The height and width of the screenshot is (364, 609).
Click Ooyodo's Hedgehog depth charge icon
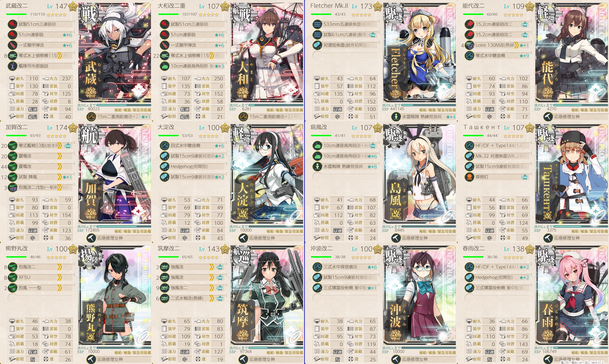coord(165,166)
